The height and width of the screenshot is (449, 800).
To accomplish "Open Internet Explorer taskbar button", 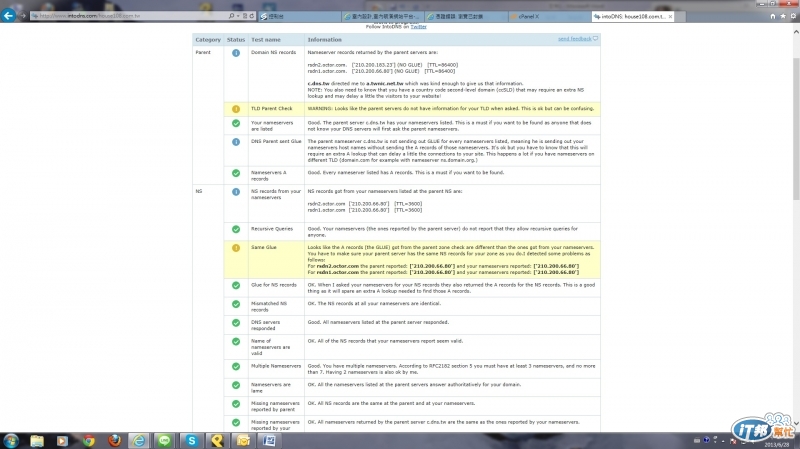I will point(138,441).
